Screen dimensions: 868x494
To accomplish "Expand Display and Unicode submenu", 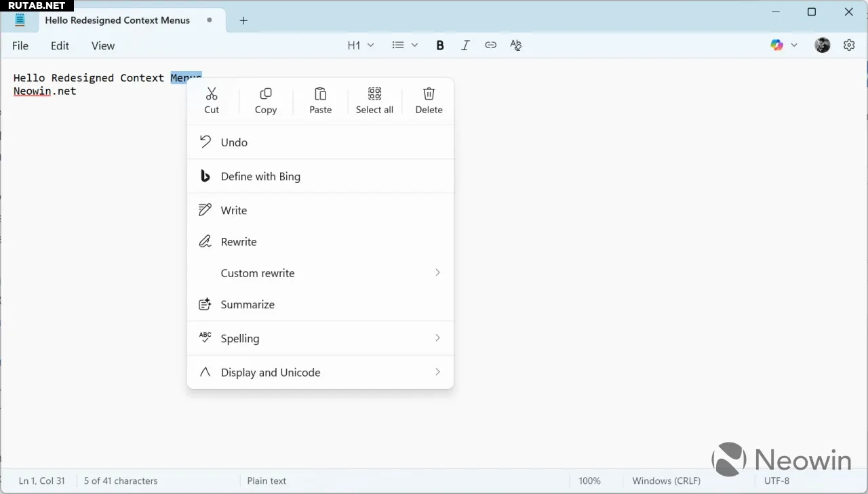I will point(320,372).
